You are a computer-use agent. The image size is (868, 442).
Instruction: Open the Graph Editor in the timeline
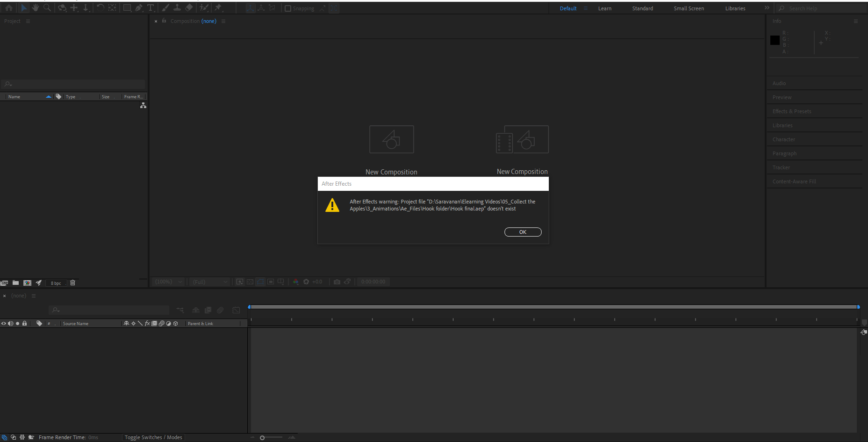point(236,310)
